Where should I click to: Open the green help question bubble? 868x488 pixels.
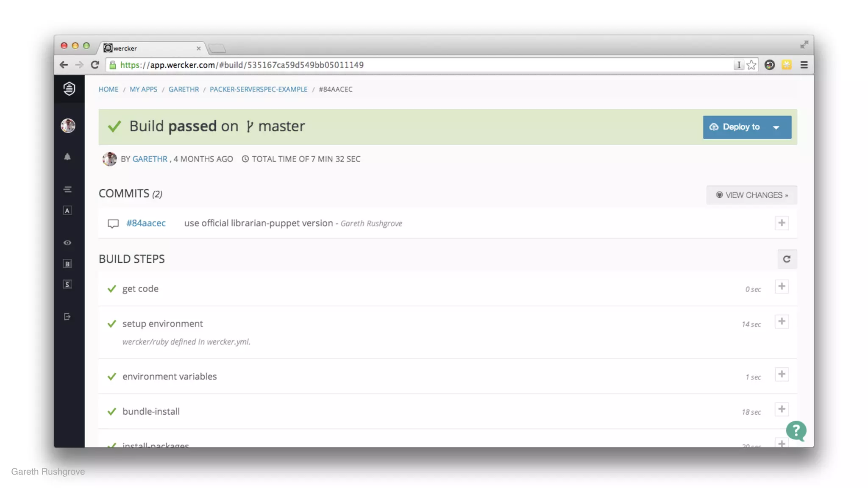pyautogui.click(x=796, y=431)
